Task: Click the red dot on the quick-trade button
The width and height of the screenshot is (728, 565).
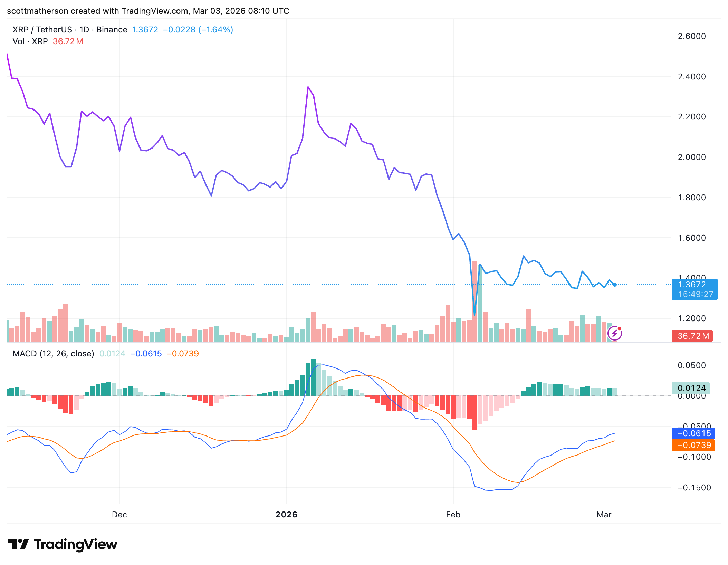Action: tap(620, 328)
